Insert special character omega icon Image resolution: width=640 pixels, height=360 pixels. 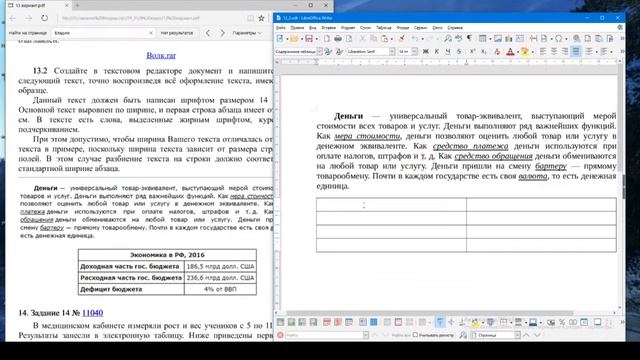pyautogui.click(x=558, y=39)
